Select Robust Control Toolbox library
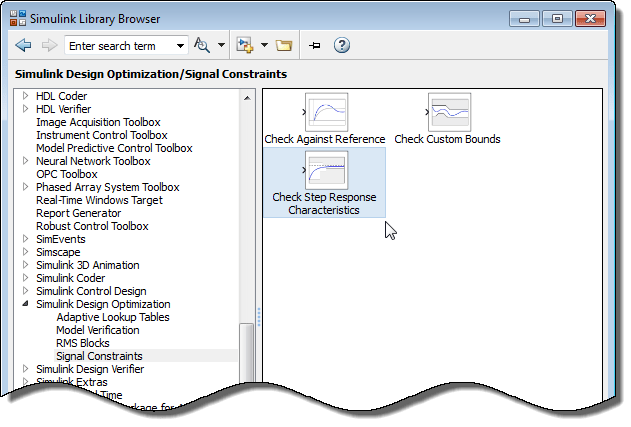631x427 pixels. point(92,226)
